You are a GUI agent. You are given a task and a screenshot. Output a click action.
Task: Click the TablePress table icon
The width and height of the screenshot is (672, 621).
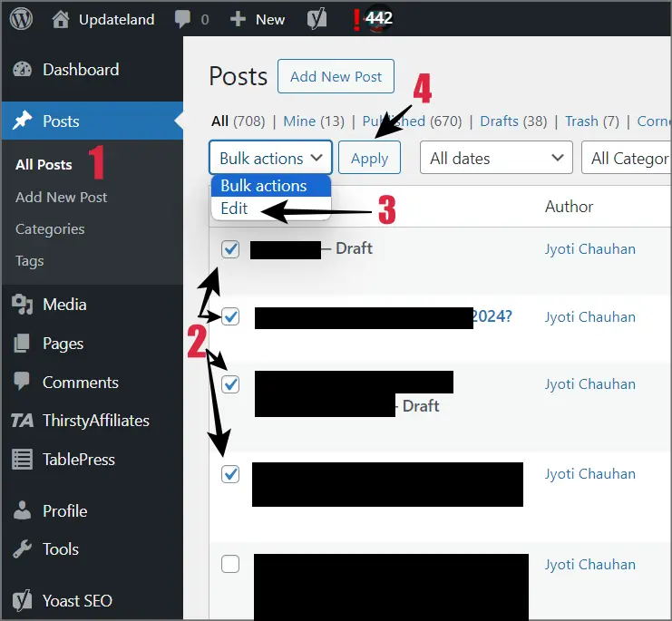coord(22,459)
